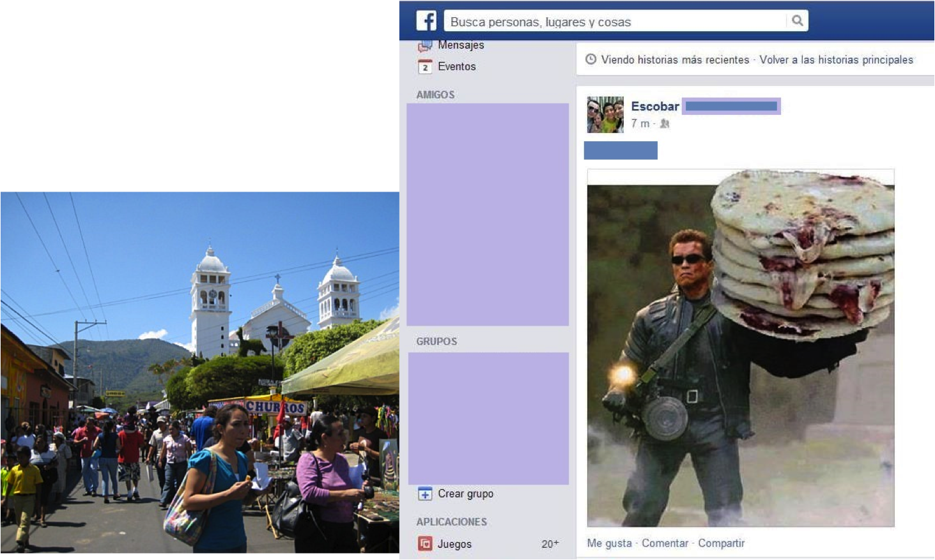Click the street market church photo

click(x=199, y=372)
